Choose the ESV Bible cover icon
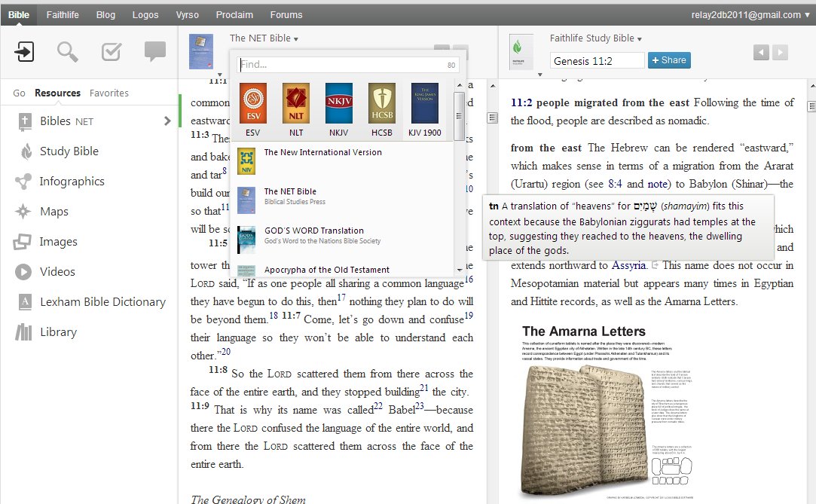This screenshot has width=816, height=504. (253, 103)
